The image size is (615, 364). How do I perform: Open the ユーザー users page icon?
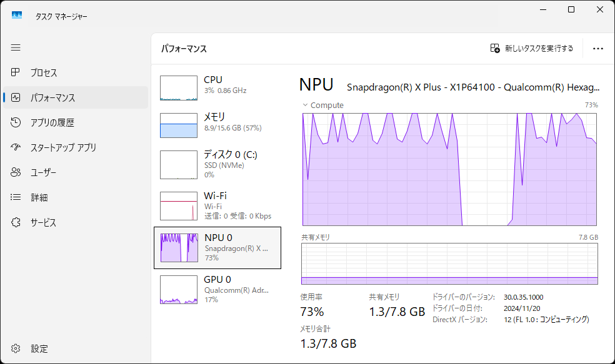(16, 172)
